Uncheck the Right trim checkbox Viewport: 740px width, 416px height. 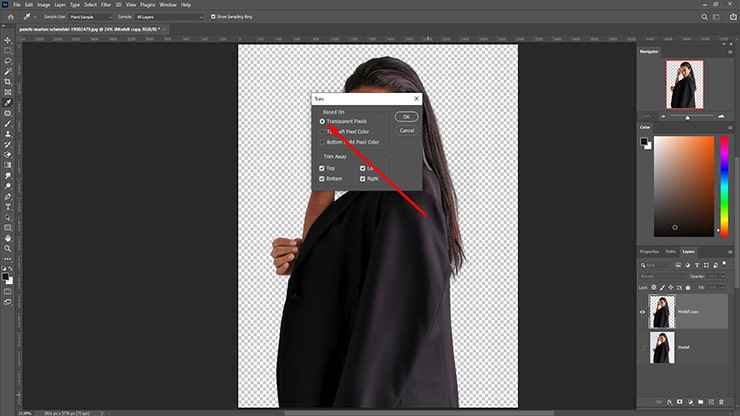362,178
